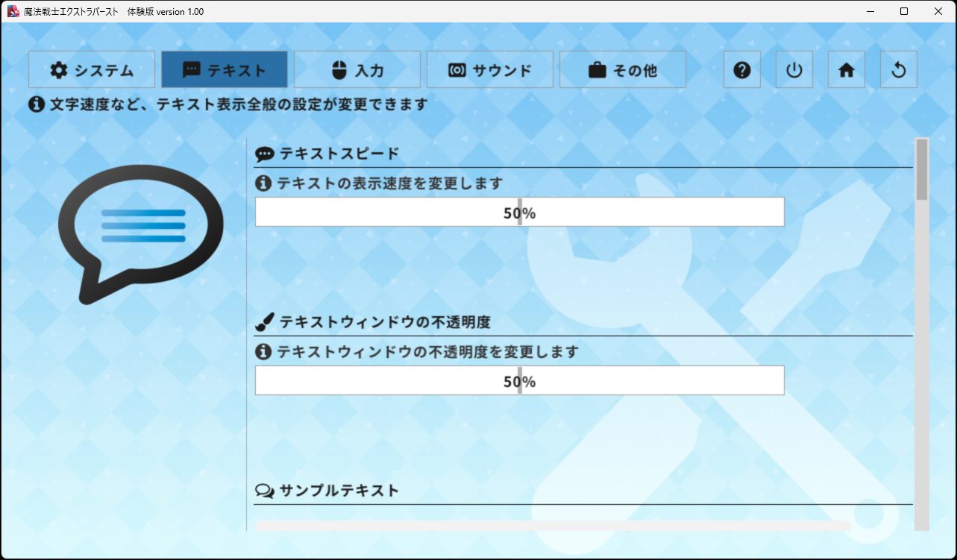Click the text speed slider at 50%

click(520, 212)
